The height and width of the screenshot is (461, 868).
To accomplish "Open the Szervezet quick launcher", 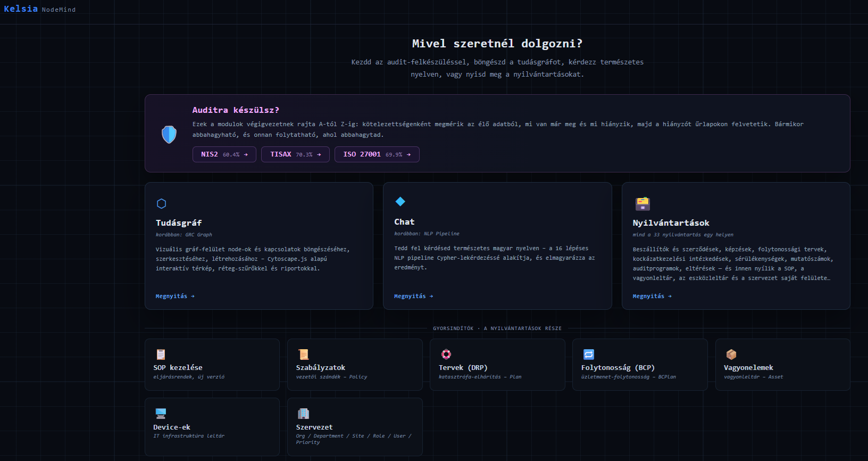I will pos(355,427).
